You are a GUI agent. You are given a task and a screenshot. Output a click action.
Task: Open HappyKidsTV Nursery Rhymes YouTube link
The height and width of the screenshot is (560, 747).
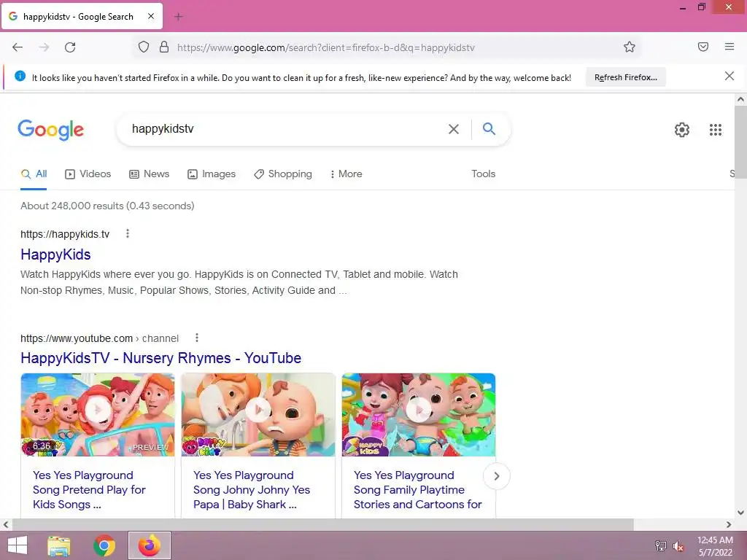pos(161,358)
